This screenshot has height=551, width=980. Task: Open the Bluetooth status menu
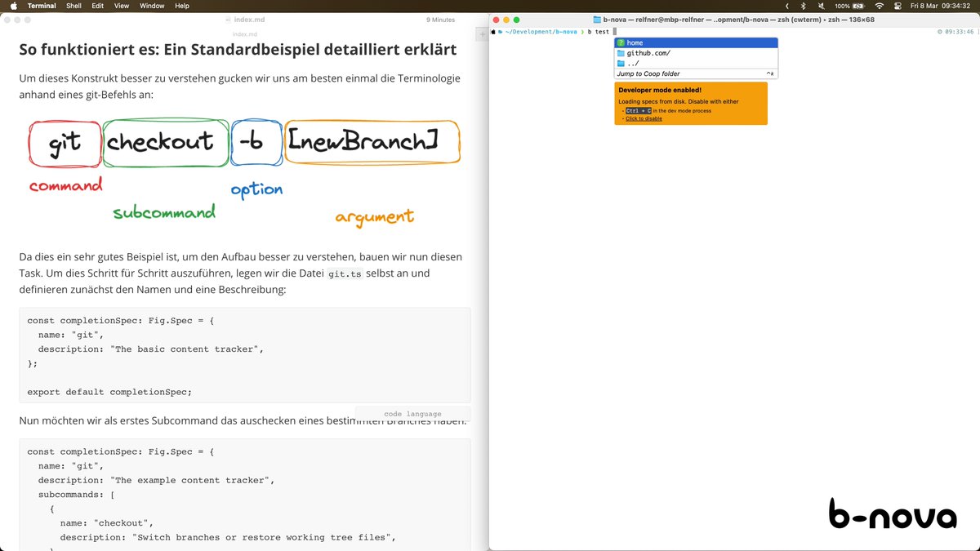[x=803, y=6]
